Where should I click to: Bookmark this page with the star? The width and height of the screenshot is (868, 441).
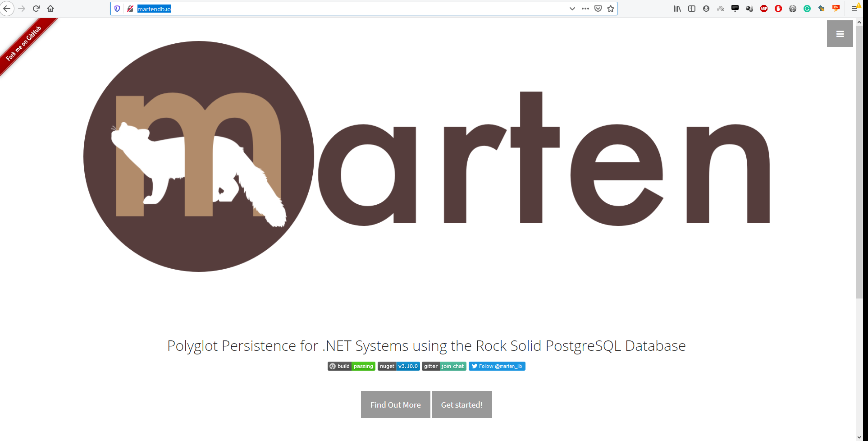(611, 9)
